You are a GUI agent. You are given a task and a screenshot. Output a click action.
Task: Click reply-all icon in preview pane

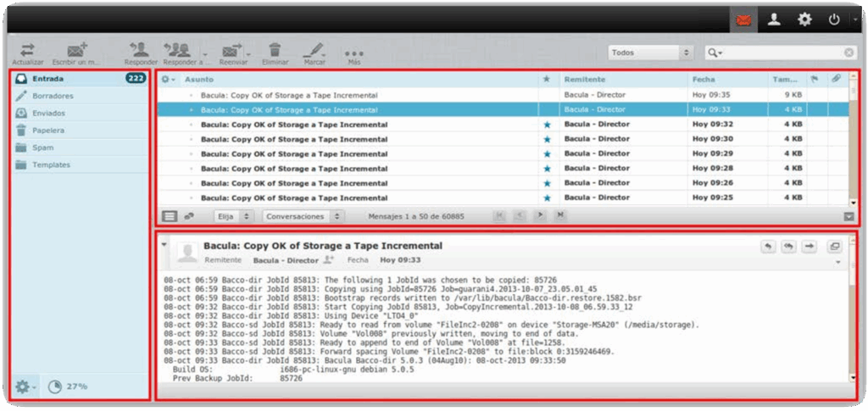coord(788,247)
